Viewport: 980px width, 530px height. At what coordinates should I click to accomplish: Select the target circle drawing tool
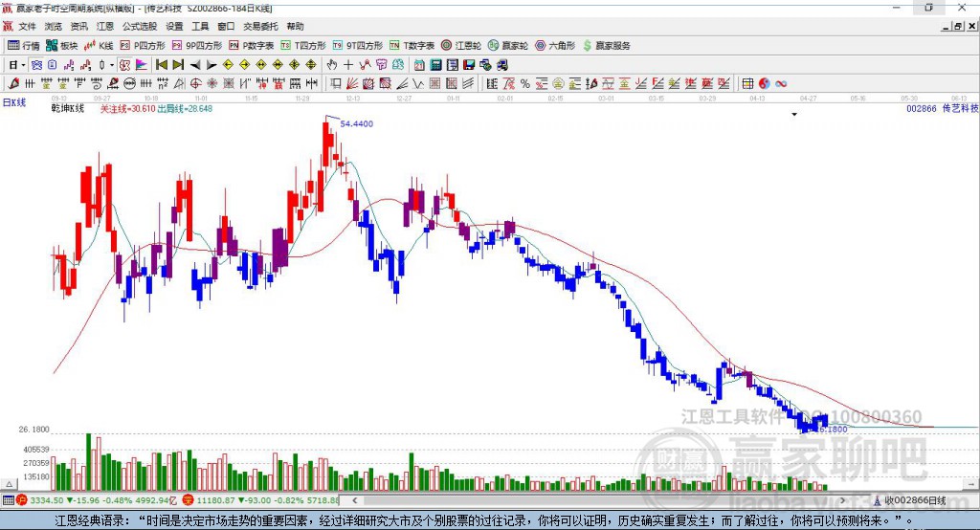click(x=195, y=84)
